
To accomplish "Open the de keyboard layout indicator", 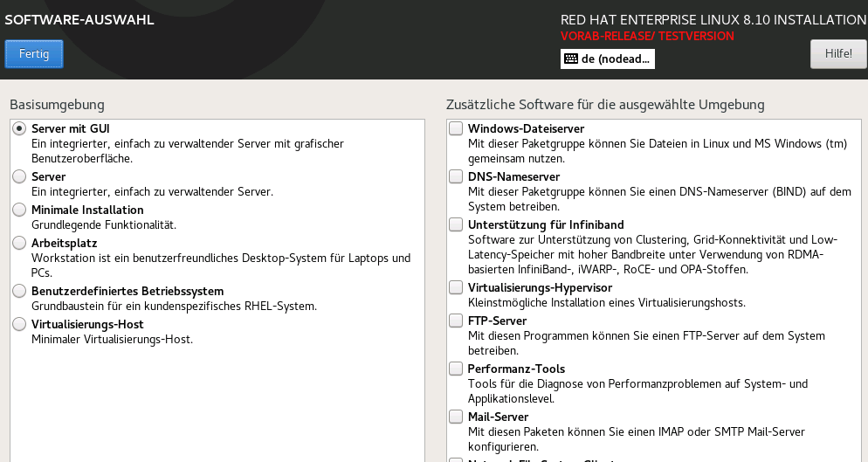I will coord(608,59).
